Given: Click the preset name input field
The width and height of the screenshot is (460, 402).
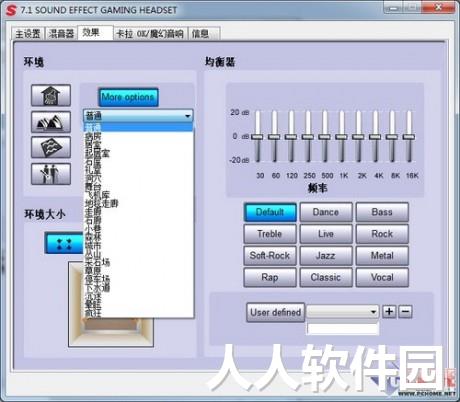Looking at the screenshot, I should (x=343, y=328).
